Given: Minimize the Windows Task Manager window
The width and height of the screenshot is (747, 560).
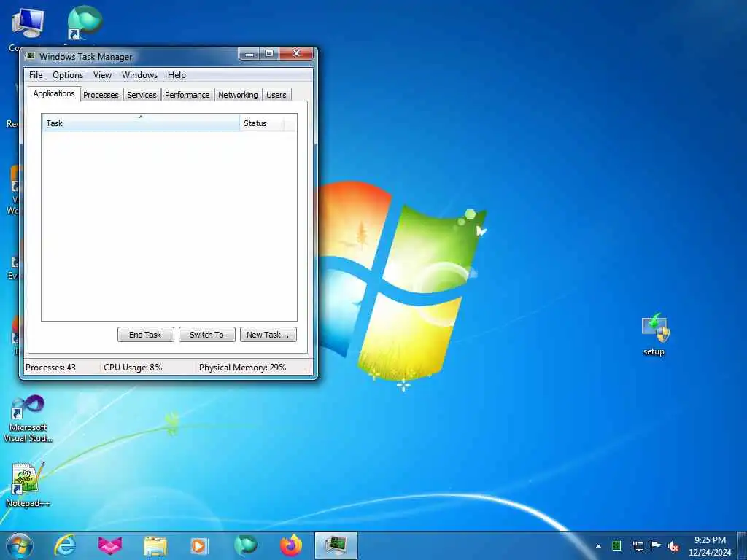Looking at the screenshot, I should pos(249,54).
